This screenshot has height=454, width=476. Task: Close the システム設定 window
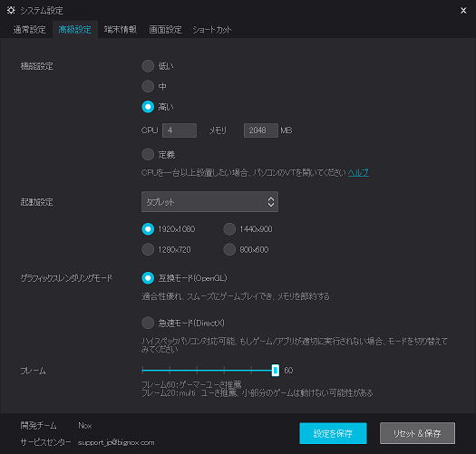pyautogui.click(x=463, y=11)
